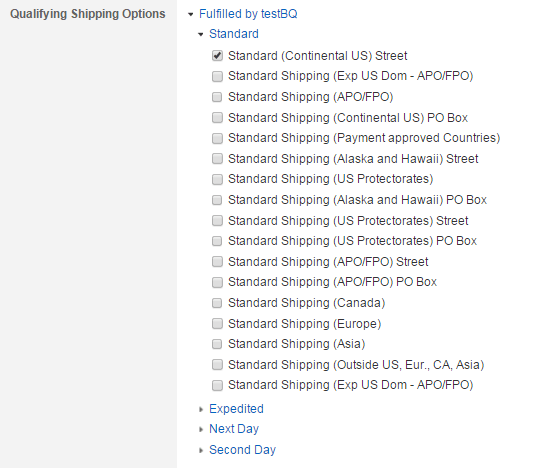Image resolution: width=547 pixels, height=468 pixels.
Task: Expand the Expedited section arrow
Action: pyautogui.click(x=201, y=409)
